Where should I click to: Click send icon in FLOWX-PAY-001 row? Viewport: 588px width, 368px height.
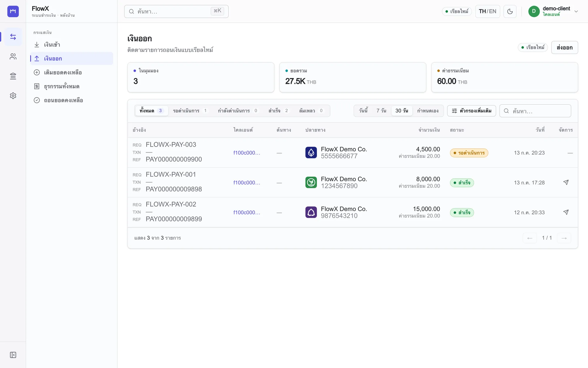pyautogui.click(x=566, y=183)
